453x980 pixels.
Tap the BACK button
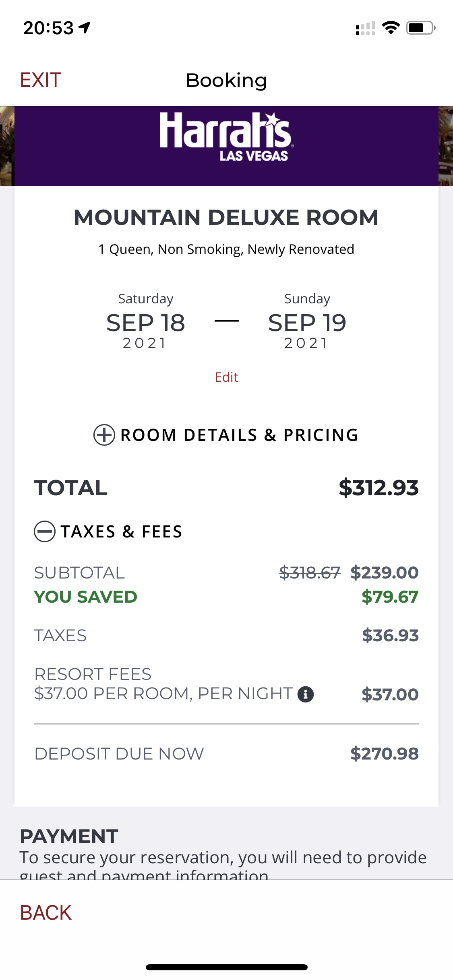pyautogui.click(x=46, y=912)
